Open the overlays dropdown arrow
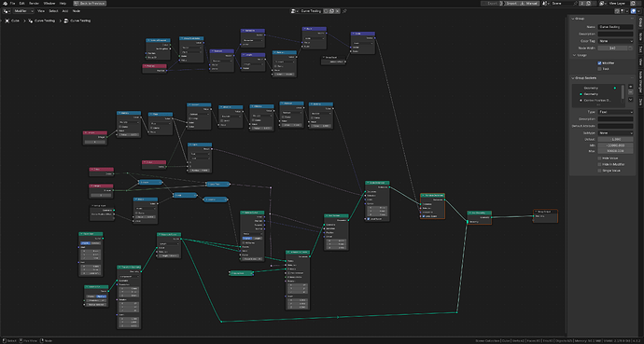644x344 pixels. [x=638, y=11]
